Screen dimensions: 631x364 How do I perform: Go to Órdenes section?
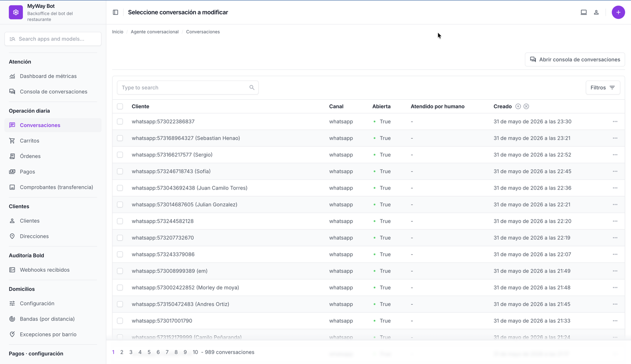(53, 156)
